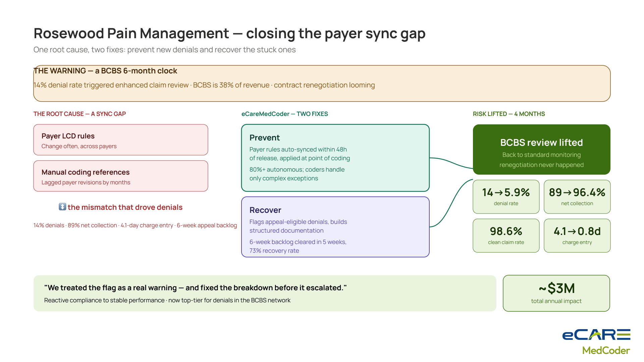The height and width of the screenshot is (362, 644).
Task: Select 'Lagged payer revisions by months'
Action: 86,182
